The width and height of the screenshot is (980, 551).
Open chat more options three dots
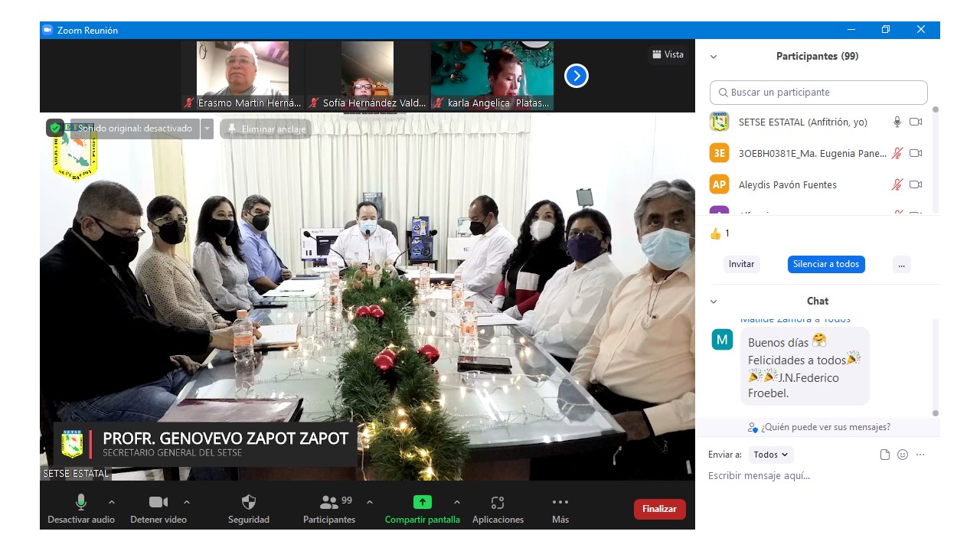tap(920, 455)
